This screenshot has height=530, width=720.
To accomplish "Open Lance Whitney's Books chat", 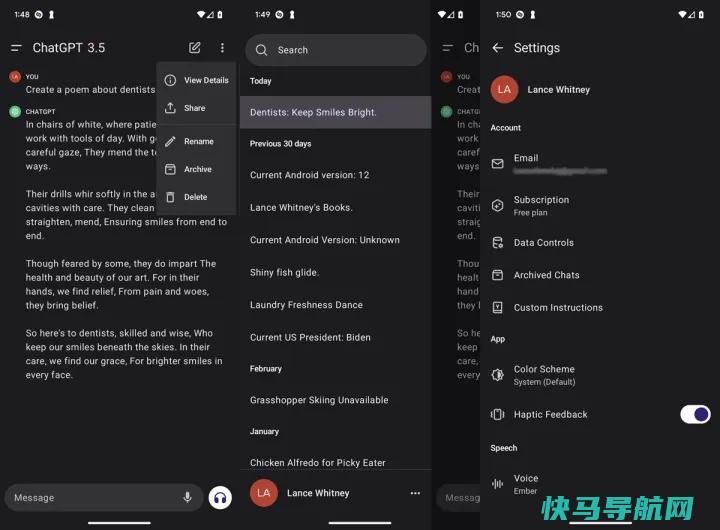I will pos(336,208).
